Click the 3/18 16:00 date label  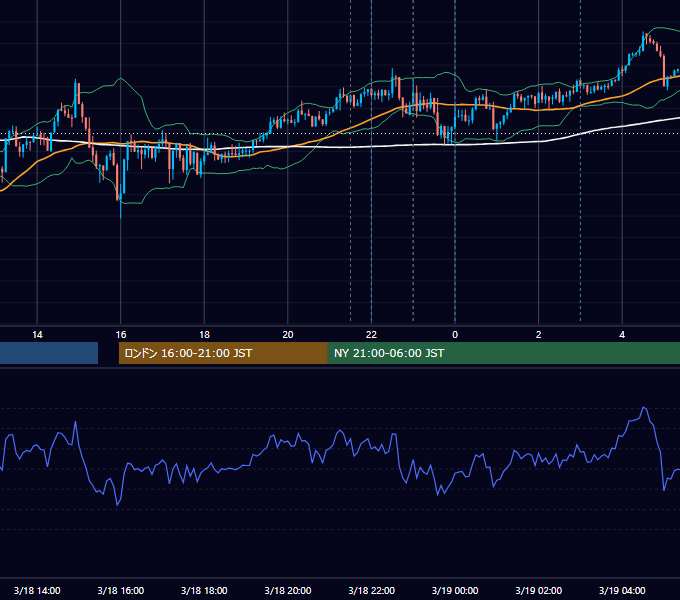(x=121, y=590)
